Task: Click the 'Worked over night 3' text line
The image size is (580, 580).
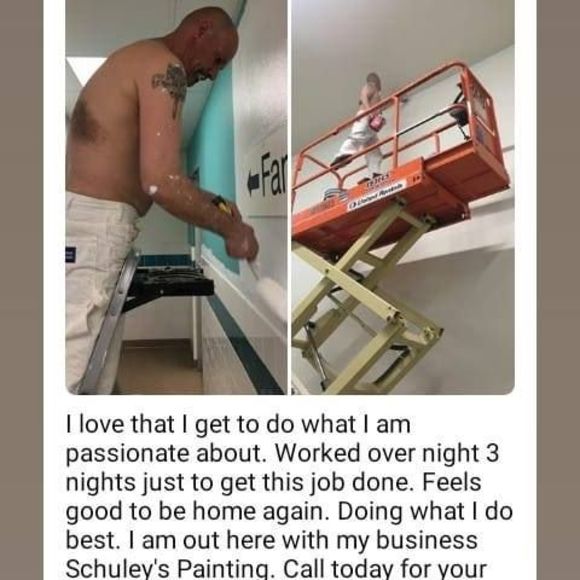Action: (x=387, y=453)
